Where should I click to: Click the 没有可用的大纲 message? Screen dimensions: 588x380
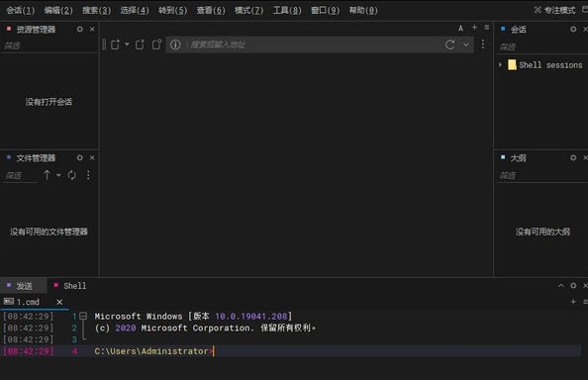click(x=542, y=232)
